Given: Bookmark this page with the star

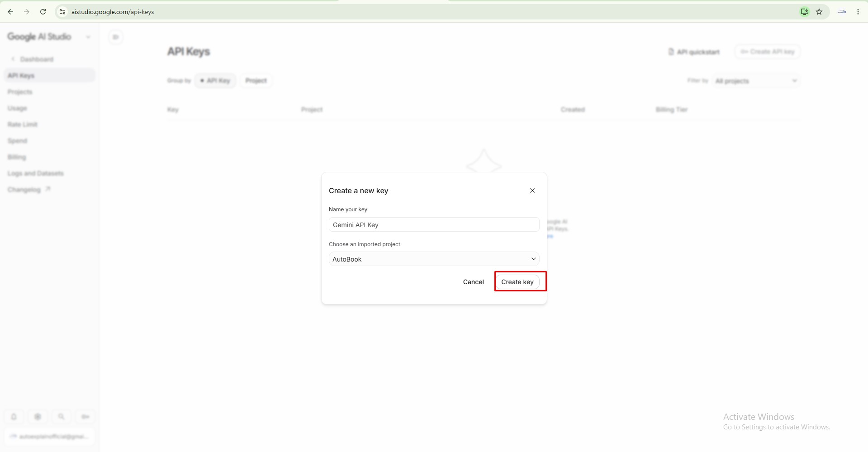Looking at the screenshot, I should pos(819,12).
